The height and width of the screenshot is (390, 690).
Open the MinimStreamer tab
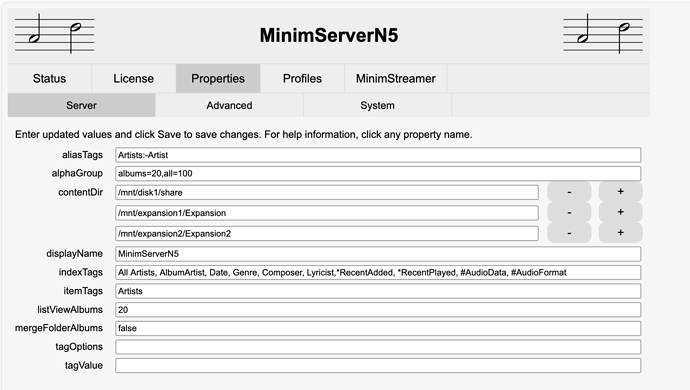396,78
